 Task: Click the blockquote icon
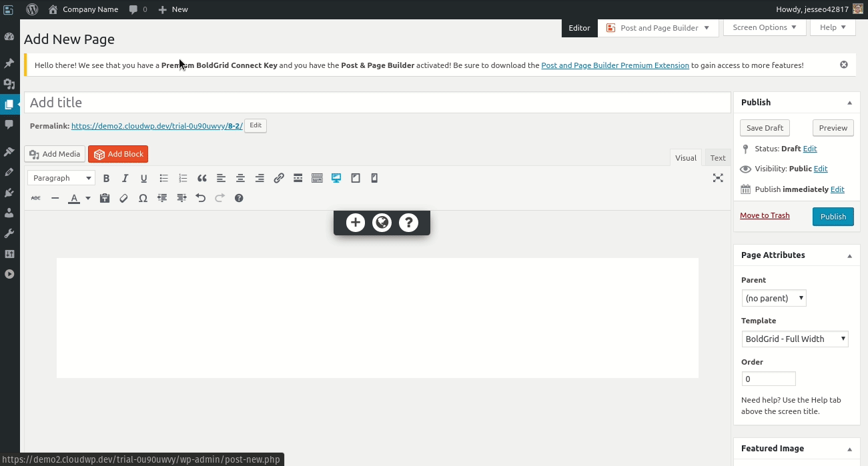tap(201, 178)
